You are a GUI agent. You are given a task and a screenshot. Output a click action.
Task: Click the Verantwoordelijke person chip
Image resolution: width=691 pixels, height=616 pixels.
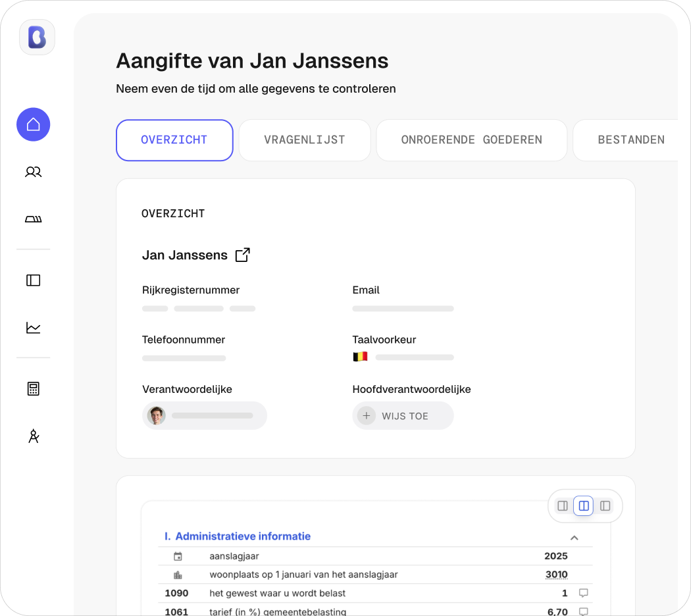205,415
